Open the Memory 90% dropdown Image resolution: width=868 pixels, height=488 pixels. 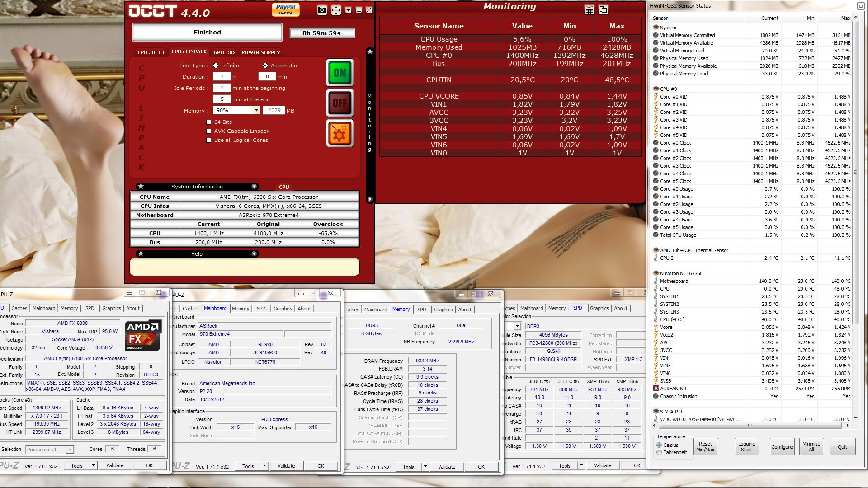point(256,110)
